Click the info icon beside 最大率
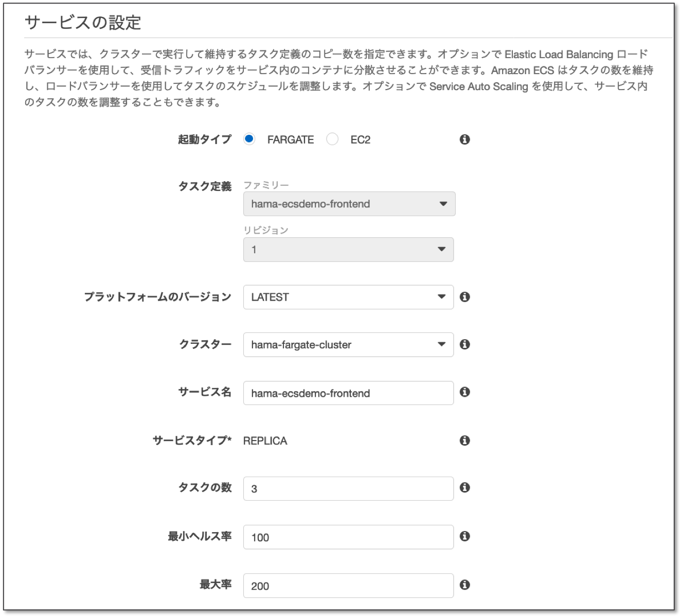The image size is (680, 616). [464, 585]
